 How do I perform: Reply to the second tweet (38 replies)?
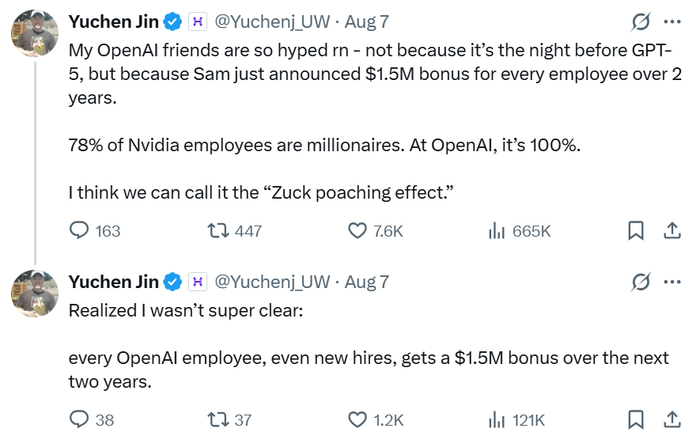[x=80, y=420]
